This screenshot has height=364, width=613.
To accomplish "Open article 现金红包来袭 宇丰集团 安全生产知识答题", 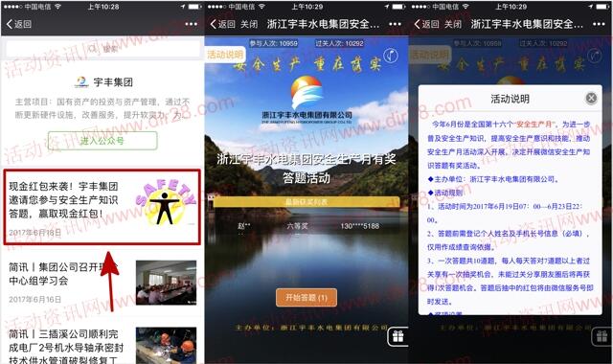I will (102, 207).
